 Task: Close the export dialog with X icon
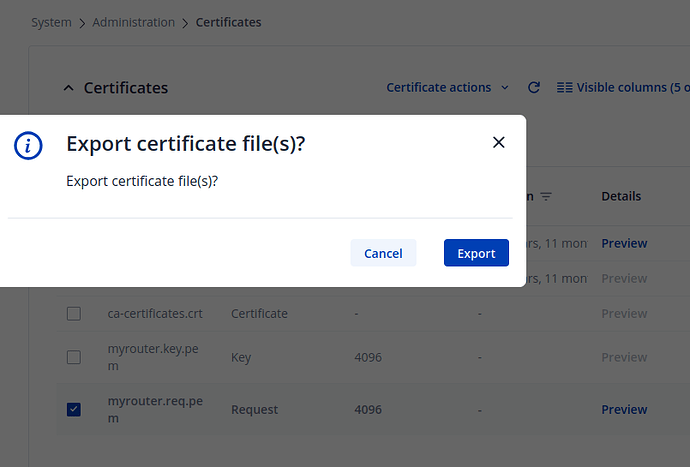pyautogui.click(x=499, y=143)
